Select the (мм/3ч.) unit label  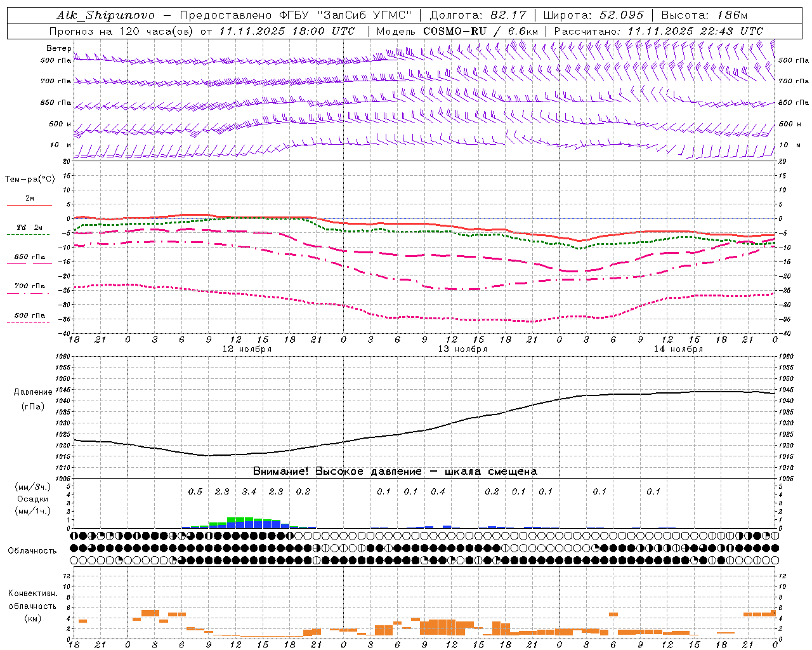(32, 487)
